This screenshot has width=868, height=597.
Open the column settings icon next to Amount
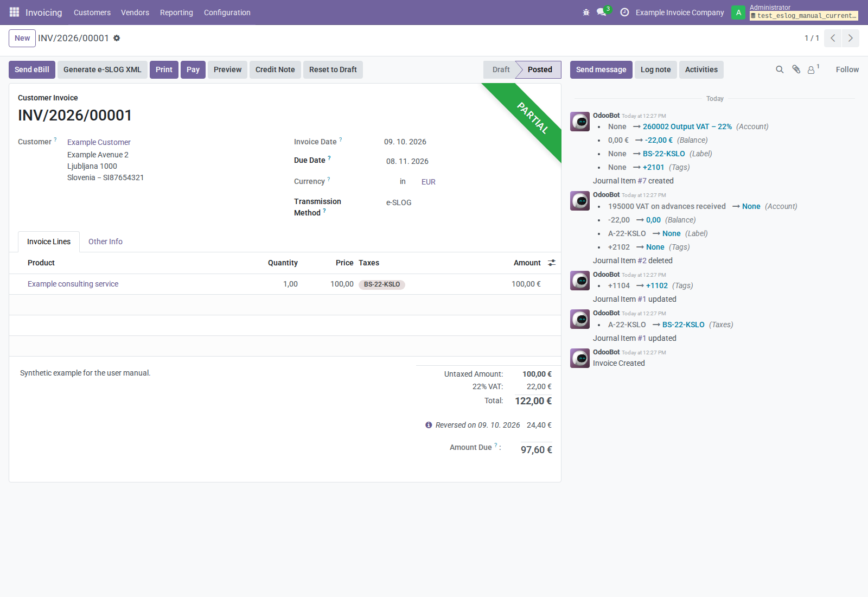click(552, 263)
